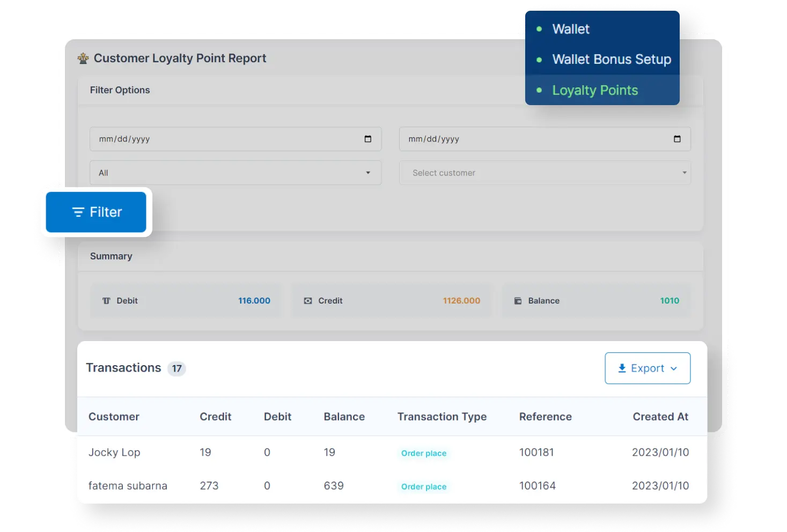Click the mm/dd/yyyy start date input field
This screenshot has width=787, height=532.
pos(215,138)
